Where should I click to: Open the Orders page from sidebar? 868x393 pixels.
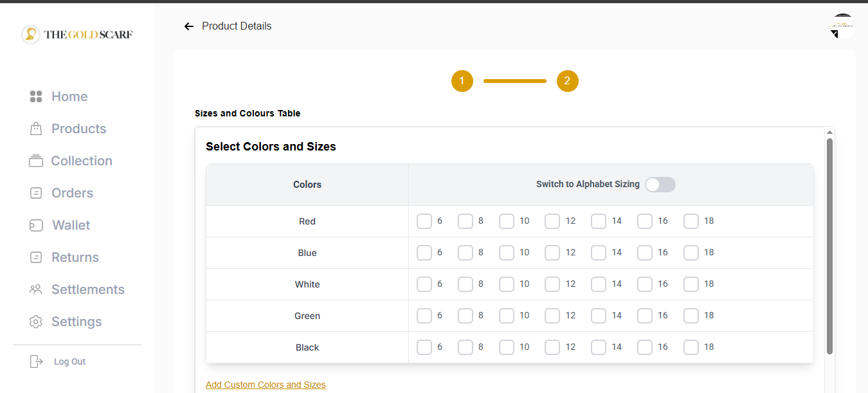72,193
